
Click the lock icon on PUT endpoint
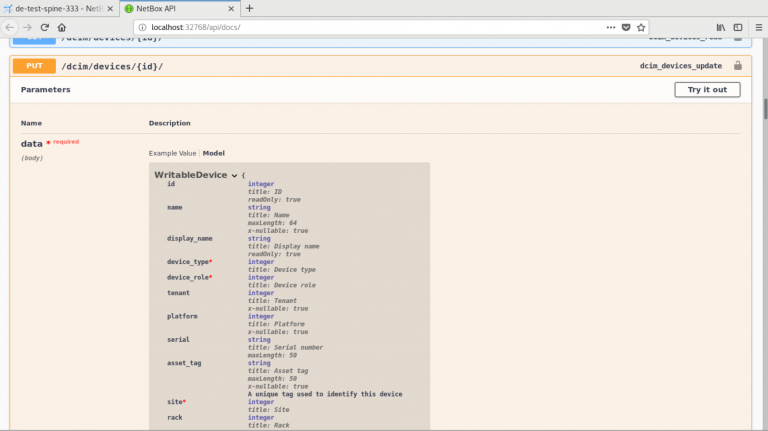(738, 66)
